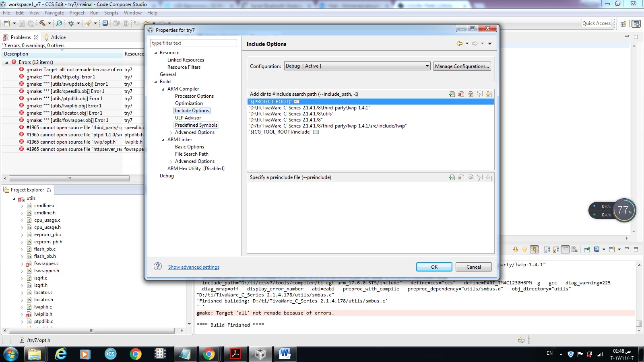Launch Internet Explorer from taskbar
Viewport: 644px width, 362px height.
(61, 354)
